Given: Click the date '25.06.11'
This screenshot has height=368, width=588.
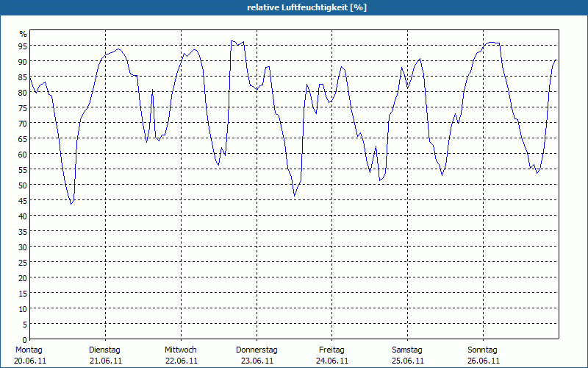Looking at the screenshot, I should pos(408,361).
